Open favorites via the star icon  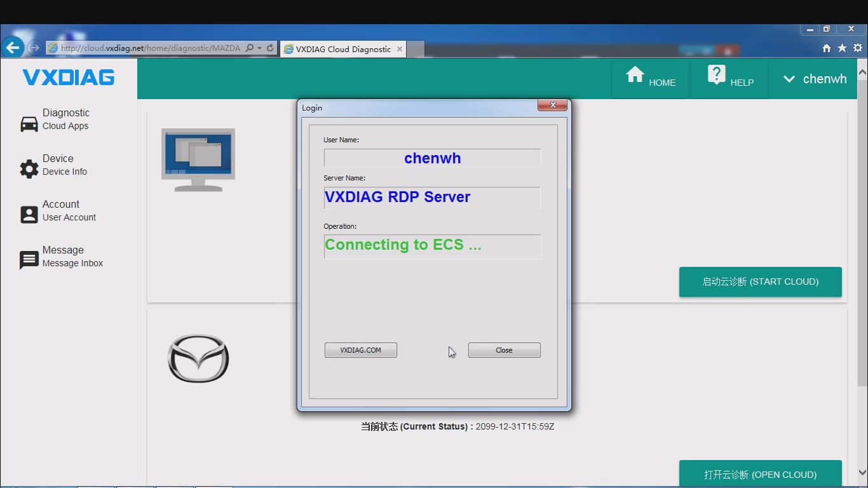coord(842,48)
